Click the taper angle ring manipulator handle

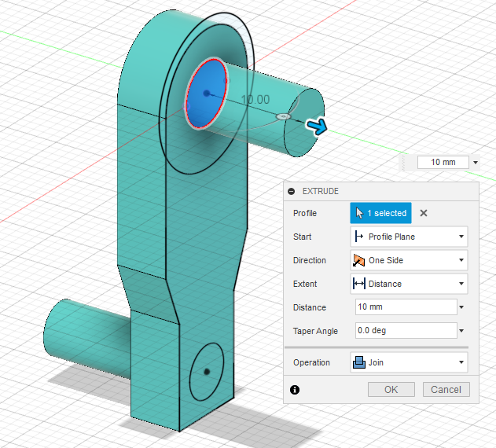pos(284,117)
